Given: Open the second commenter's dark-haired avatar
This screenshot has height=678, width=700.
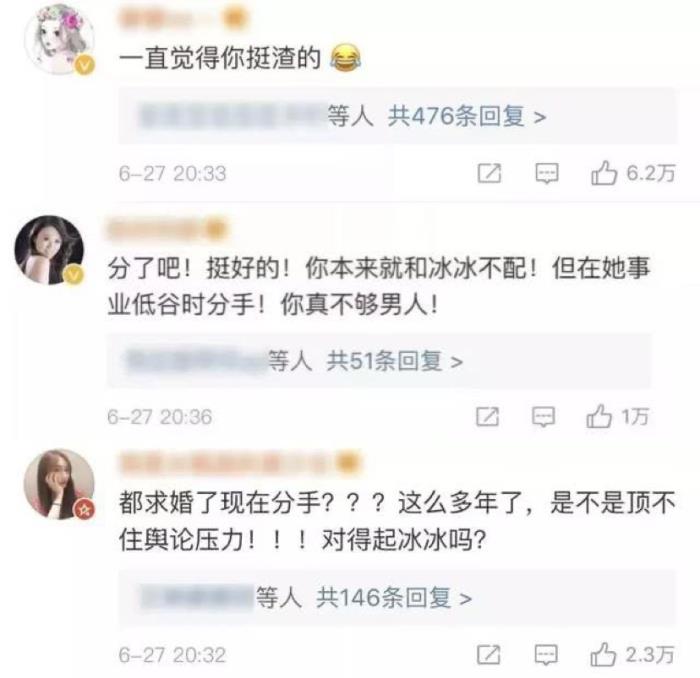Looking at the screenshot, I should tap(49, 250).
